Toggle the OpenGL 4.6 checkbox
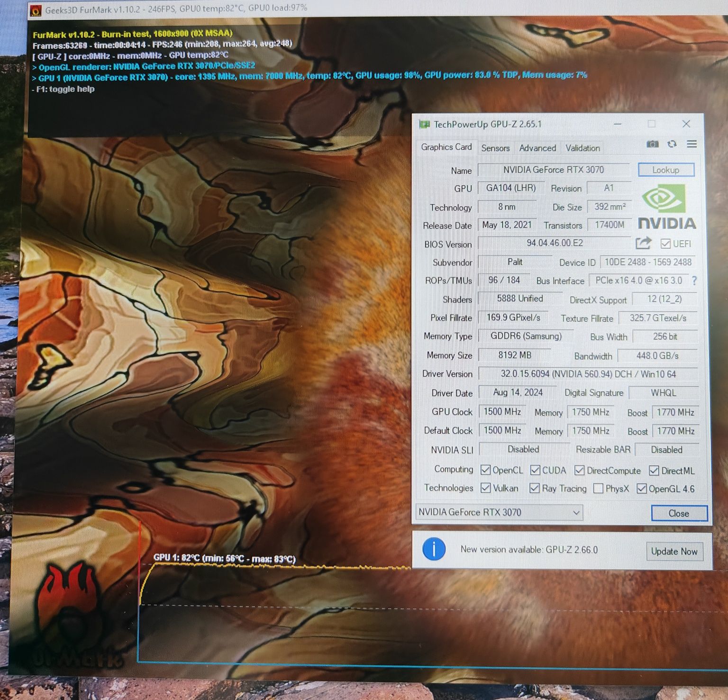 (642, 488)
